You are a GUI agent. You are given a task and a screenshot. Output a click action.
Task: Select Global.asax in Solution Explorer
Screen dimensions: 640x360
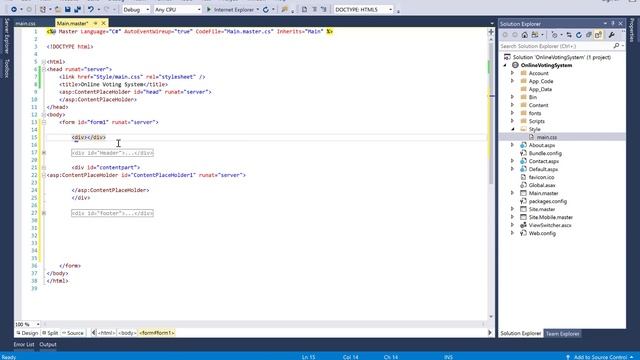tap(542, 185)
